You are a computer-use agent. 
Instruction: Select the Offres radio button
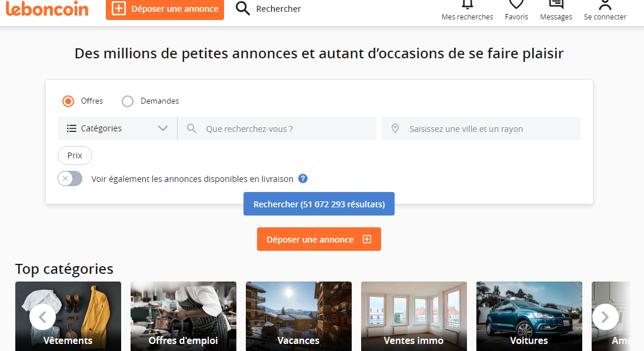coord(68,101)
